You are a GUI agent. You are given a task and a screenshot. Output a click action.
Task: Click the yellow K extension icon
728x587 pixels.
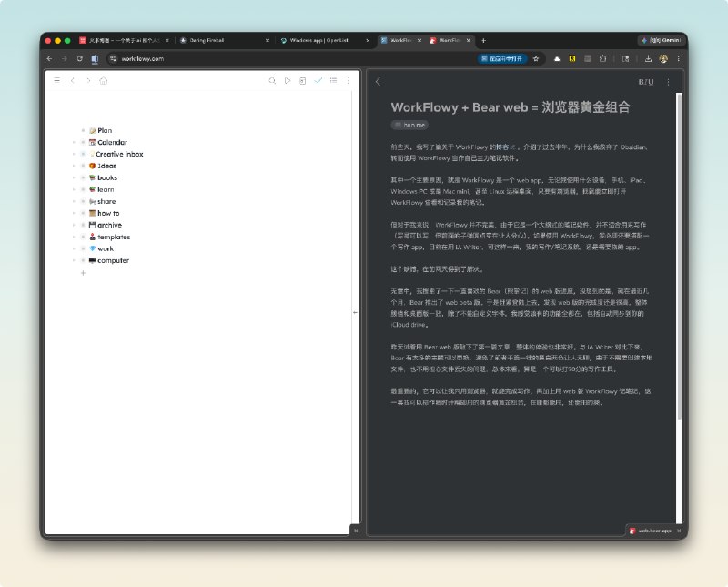[572, 58]
